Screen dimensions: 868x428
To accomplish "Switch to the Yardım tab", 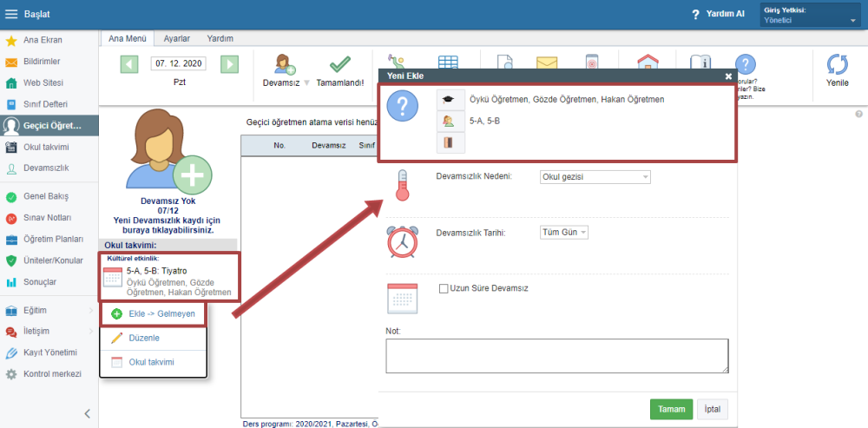I will click(220, 39).
